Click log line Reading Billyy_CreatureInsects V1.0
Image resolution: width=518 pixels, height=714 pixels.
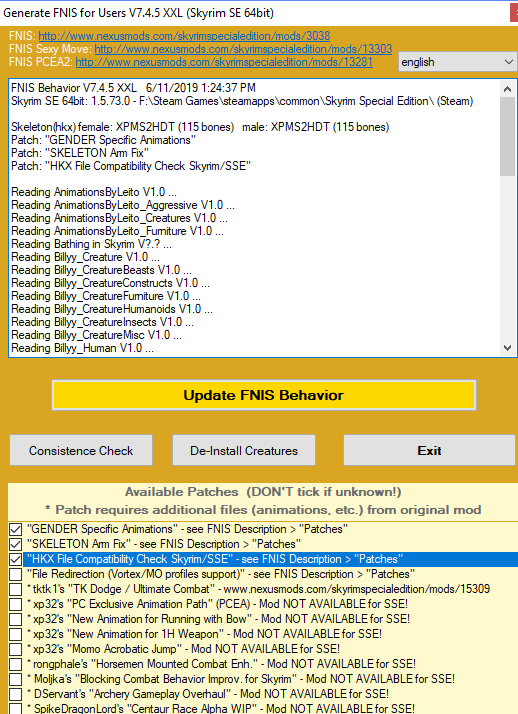(102, 322)
